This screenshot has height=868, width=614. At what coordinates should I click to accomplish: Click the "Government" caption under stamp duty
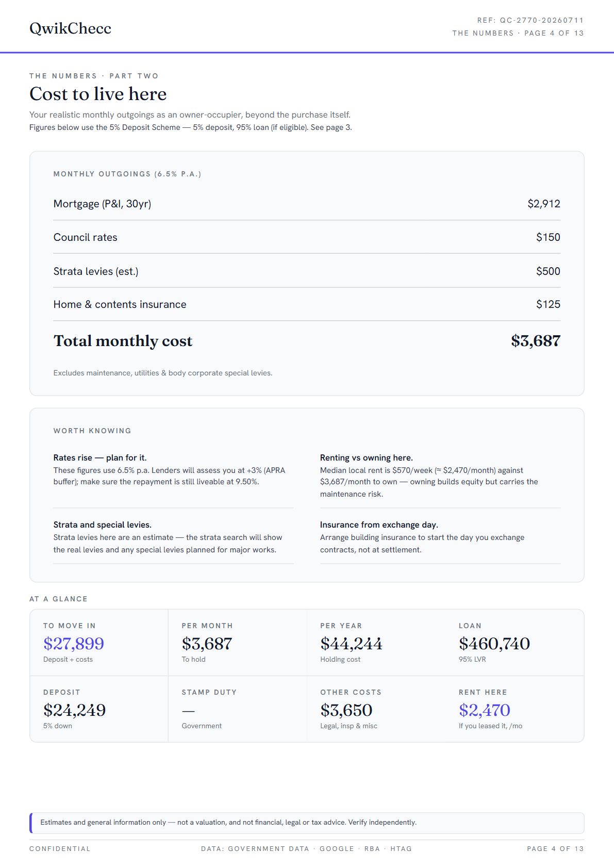point(202,726)
